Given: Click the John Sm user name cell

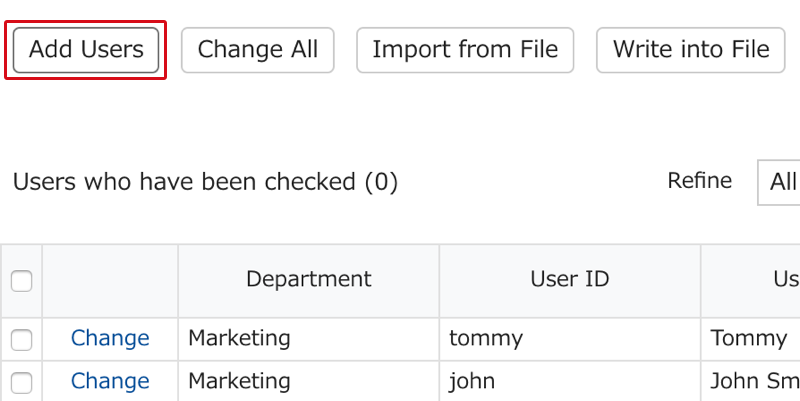Looking at the screenshot, I should (750, 381).
